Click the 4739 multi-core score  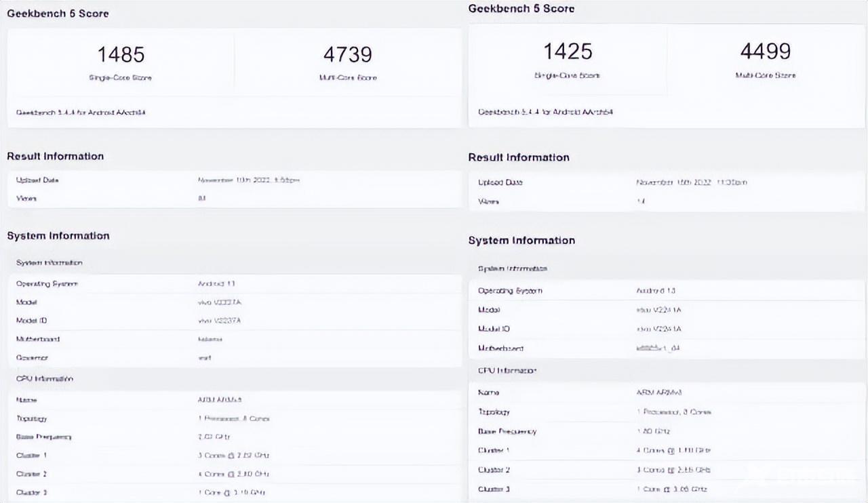click(348, 54)
